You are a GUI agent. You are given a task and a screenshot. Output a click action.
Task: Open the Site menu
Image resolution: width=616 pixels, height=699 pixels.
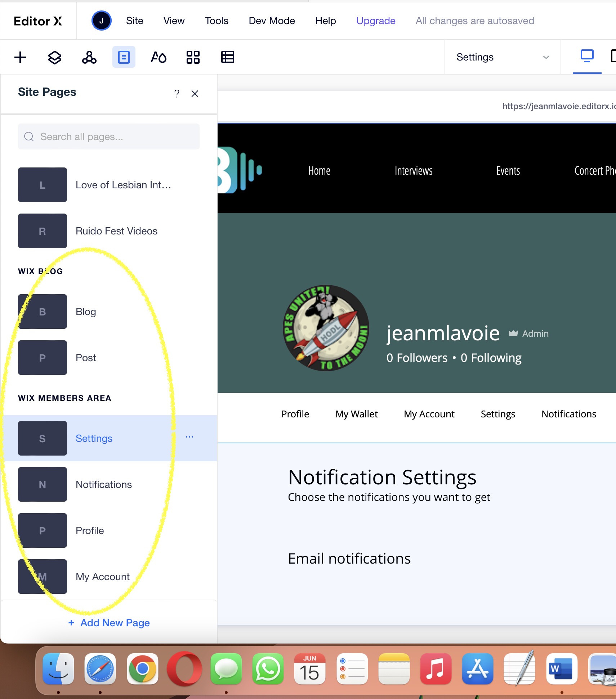[x=135, y=21]
